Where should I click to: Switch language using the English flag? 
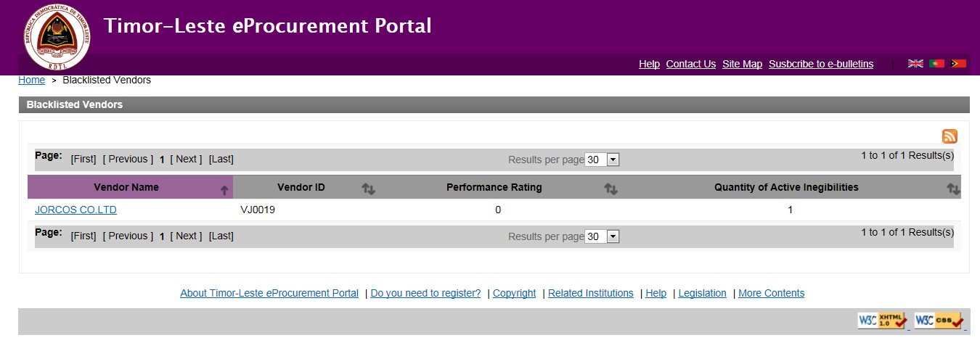[915, 64]
